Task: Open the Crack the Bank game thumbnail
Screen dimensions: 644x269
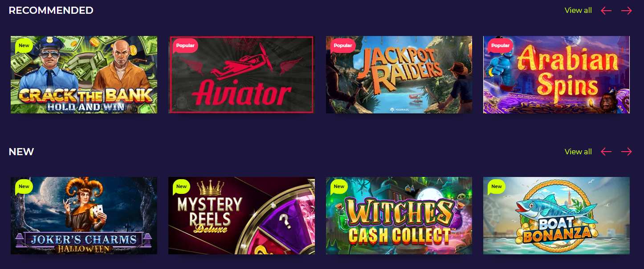Action: point(84,75)
